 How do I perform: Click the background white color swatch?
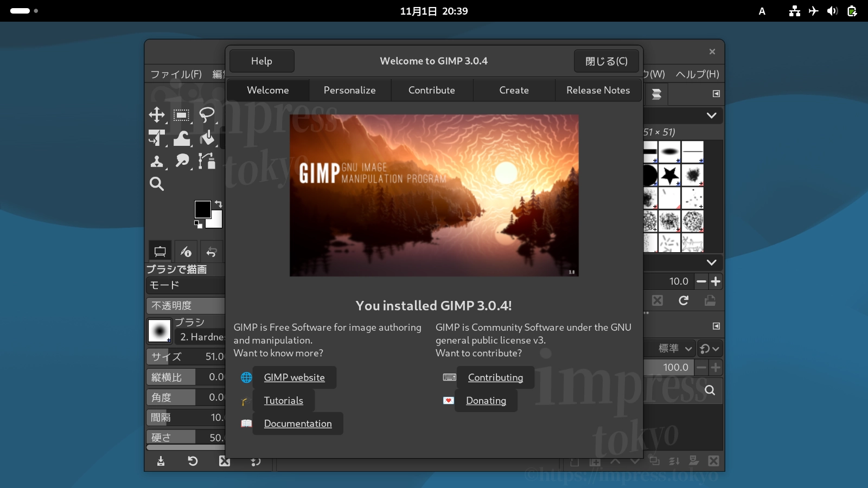pos(215,221)
